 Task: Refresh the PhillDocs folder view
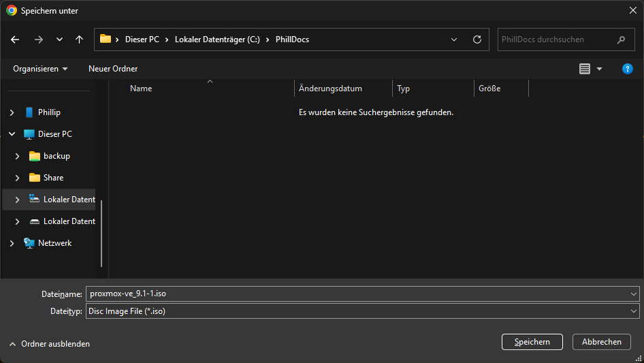coord(477,40)
